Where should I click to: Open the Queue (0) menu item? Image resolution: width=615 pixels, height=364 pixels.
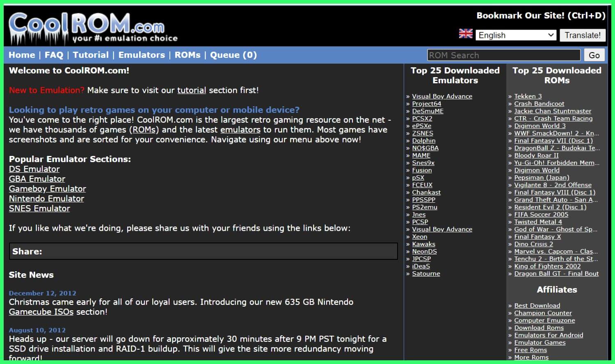[x=233, y=55]
